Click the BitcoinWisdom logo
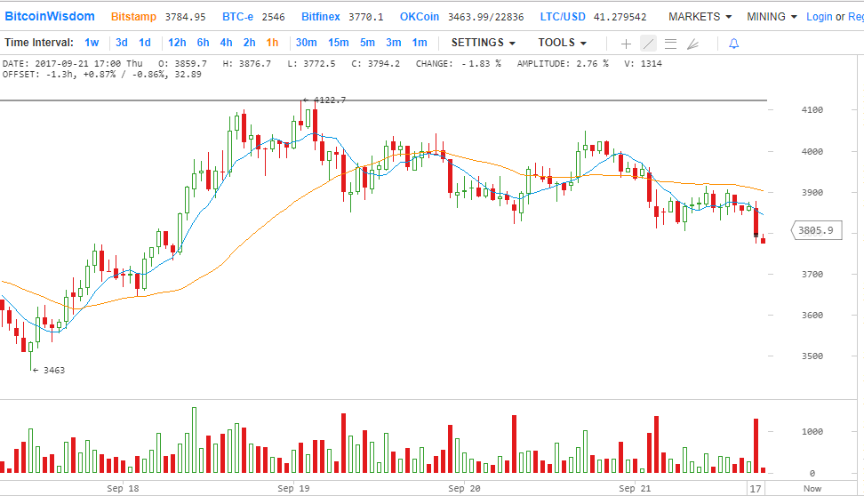The image size is (864, 504). [50, 16]
